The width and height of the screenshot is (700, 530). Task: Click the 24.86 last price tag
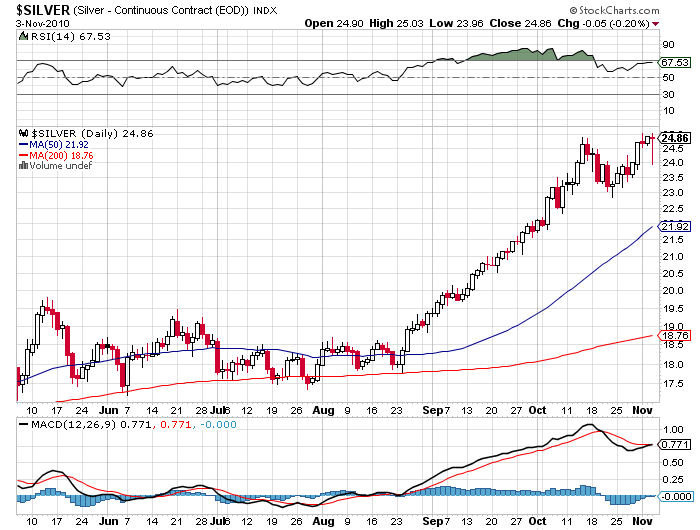[x=675, y=138]
